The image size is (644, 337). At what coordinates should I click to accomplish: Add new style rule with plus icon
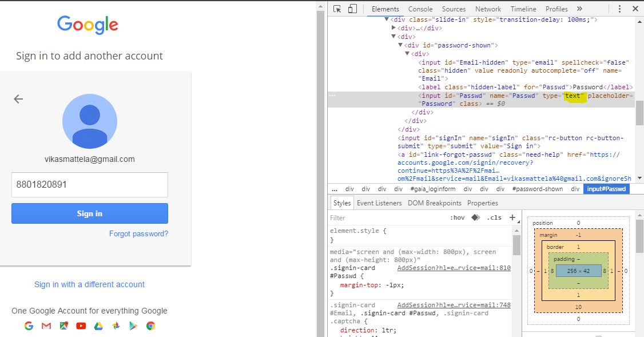(x=512, y=217)
